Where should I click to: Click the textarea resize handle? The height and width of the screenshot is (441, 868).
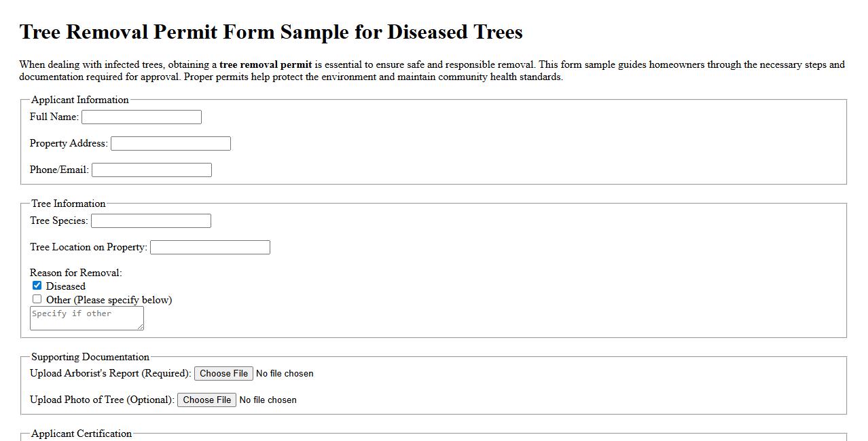coord(141,328)
